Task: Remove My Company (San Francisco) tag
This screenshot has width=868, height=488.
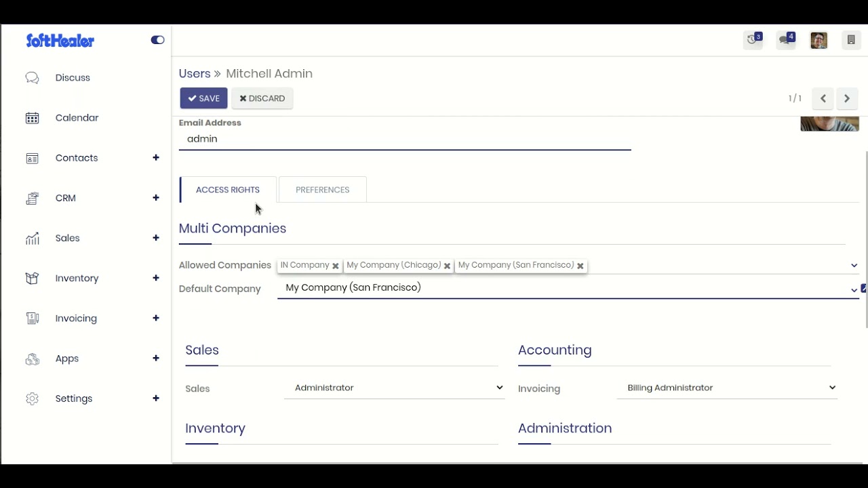Action: tap(580, 266)
